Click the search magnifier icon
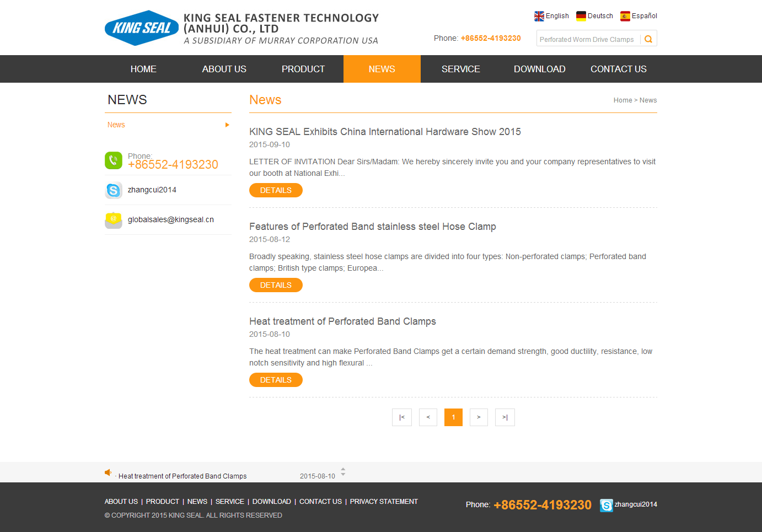 click(648, 39)
